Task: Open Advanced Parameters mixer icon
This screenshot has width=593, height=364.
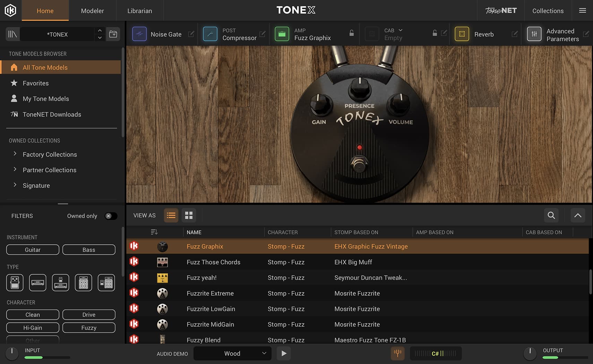Action: pos(534,34)
